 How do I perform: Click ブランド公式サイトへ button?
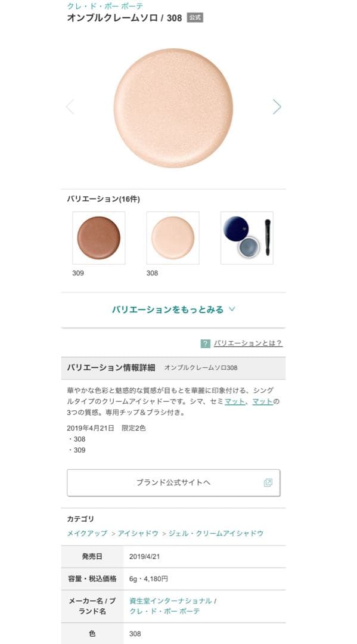(x=173, y=482)
